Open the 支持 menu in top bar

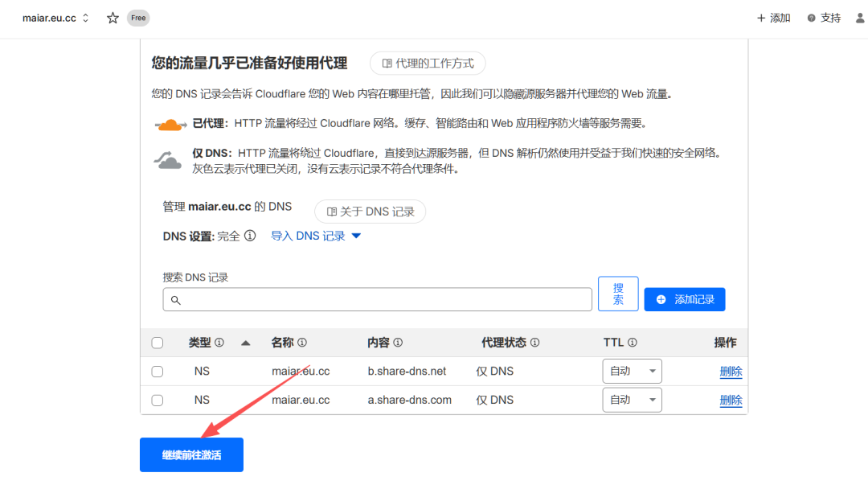[x=824, y=18]
